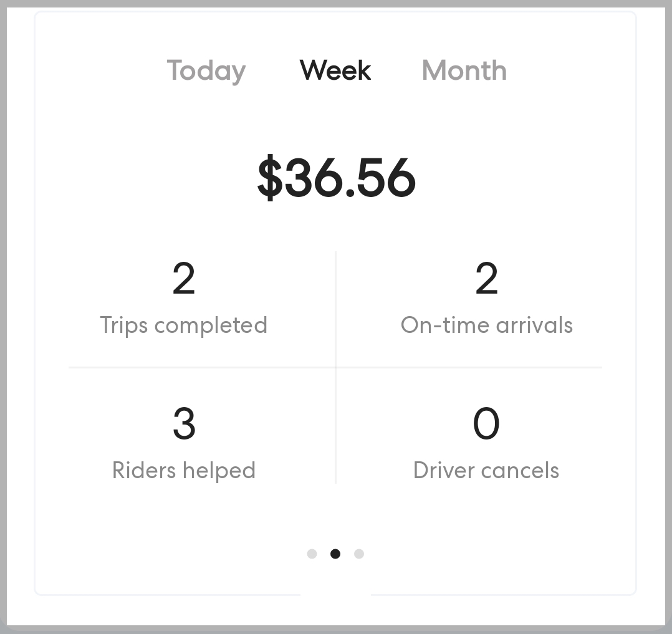Click the dollar sign in the earnings amount

pos(271,179)
